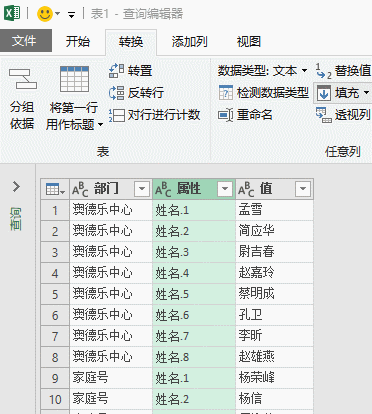This screenshot has width=372, height=414.
Task: Click the cell 简应华
Action: 274,231
